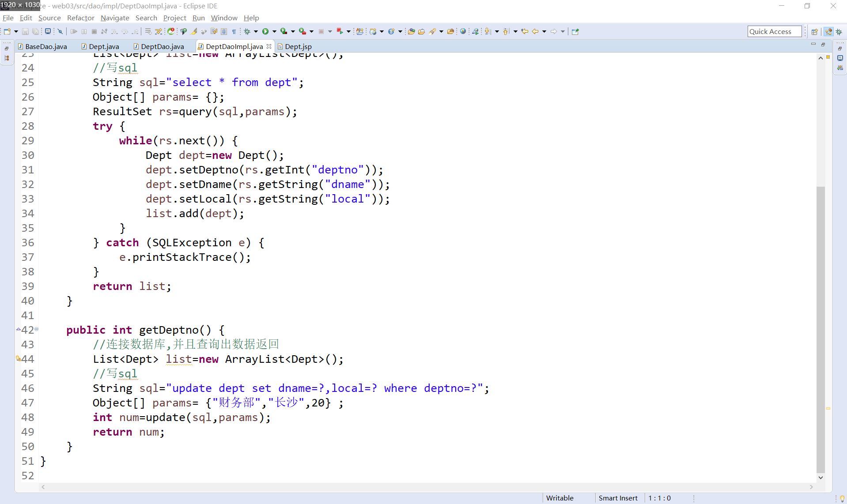The width and height of the screenshot is (847, 504).
Task: Close the DeptDaoImpl.java tab
Action: (x=269, y=46)
